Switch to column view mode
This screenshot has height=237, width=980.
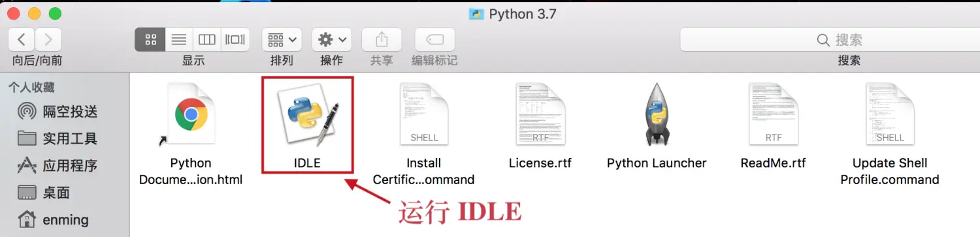coord(207,40)
